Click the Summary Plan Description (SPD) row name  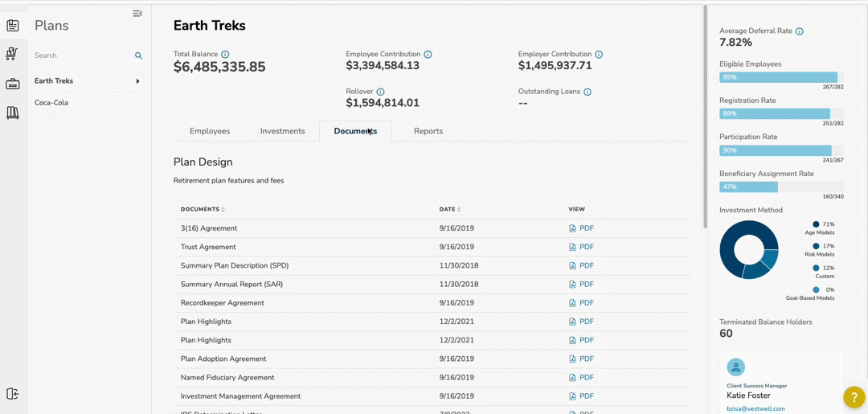pyautogui.click(x=235, y=265)
